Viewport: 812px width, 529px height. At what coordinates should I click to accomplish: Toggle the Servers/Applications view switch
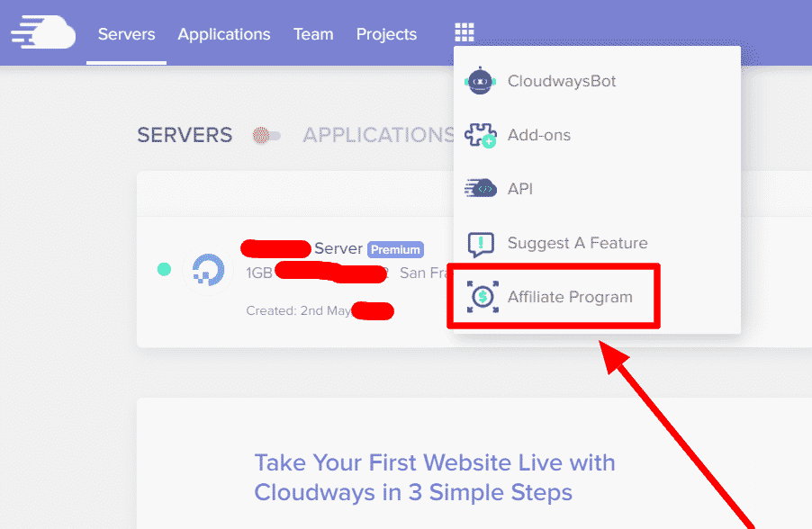[x=266, y=136]
